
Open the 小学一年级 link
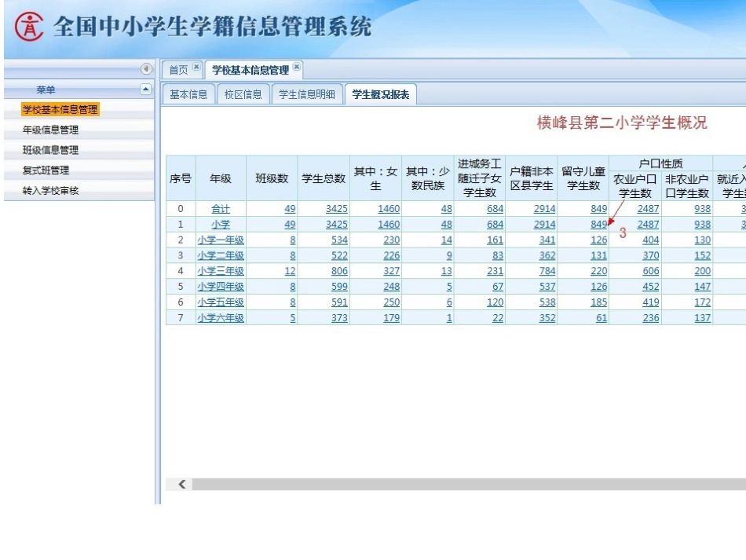click(221, 240)
